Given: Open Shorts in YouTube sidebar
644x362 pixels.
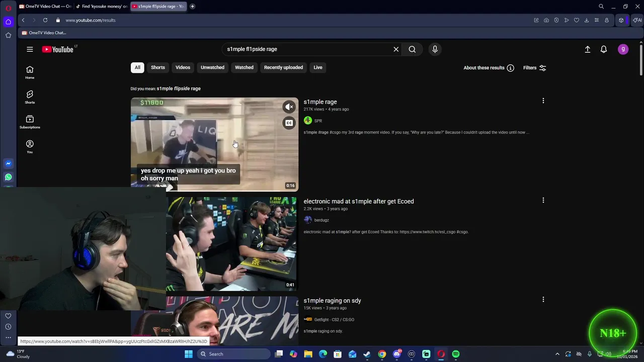Looking at the screenshot, I should 30,97.
